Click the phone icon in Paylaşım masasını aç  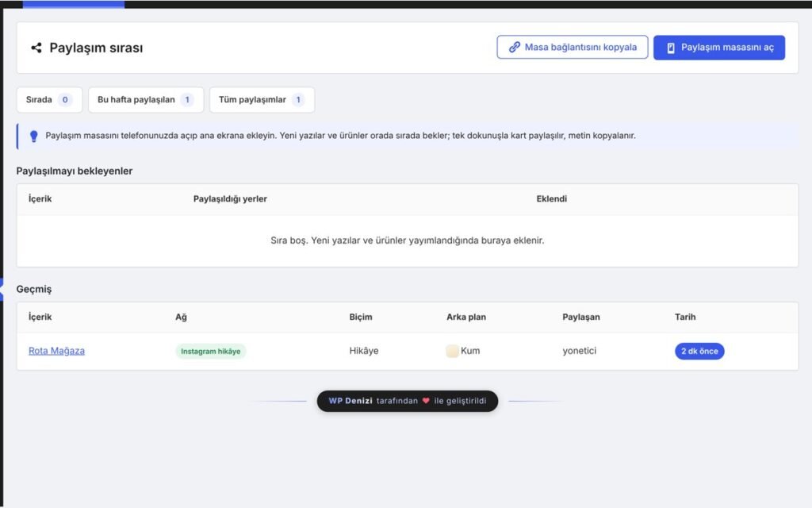671,48
